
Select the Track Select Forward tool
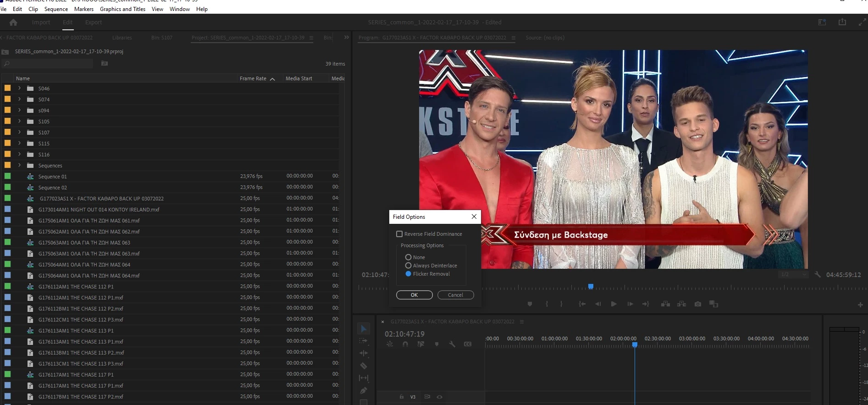tap(364, 341)
